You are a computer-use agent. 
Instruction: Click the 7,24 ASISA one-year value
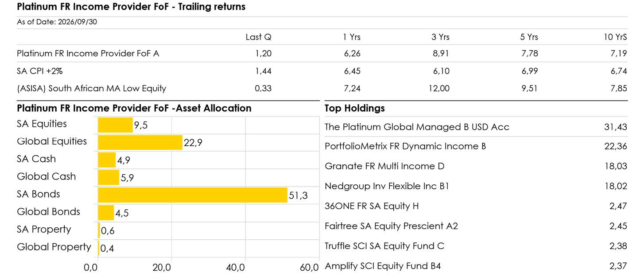(x=352, y=88)
